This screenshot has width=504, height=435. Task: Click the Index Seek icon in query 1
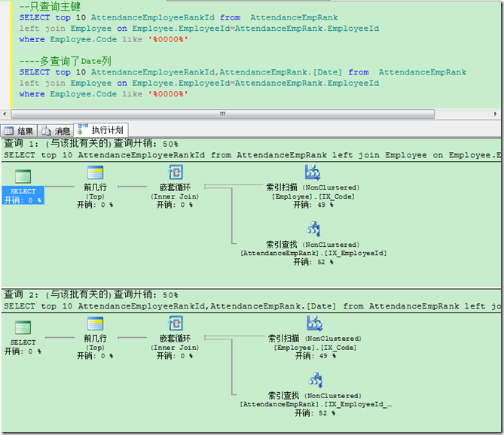click(313, 229)
